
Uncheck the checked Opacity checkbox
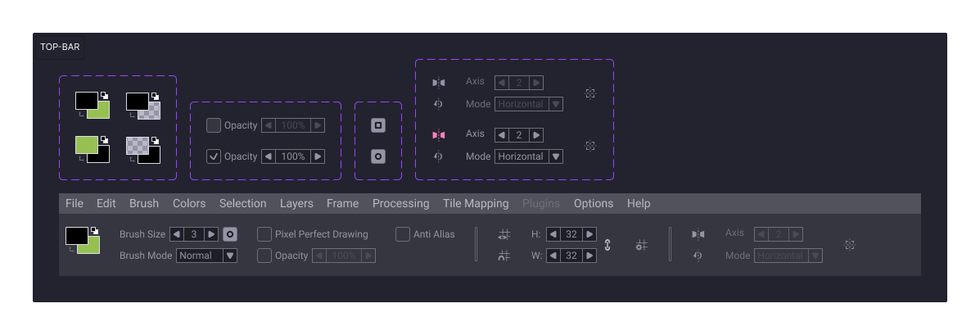214,156
